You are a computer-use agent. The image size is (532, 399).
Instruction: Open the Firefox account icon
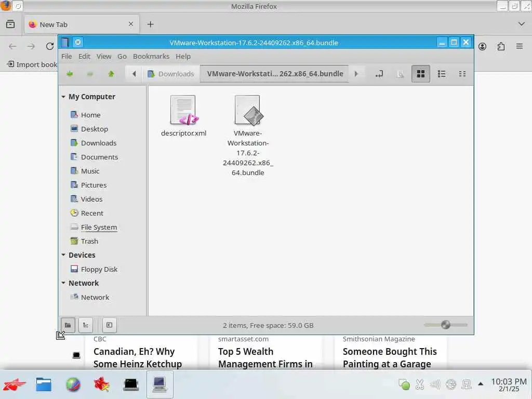pyautogui.click(x=483, y=46)
